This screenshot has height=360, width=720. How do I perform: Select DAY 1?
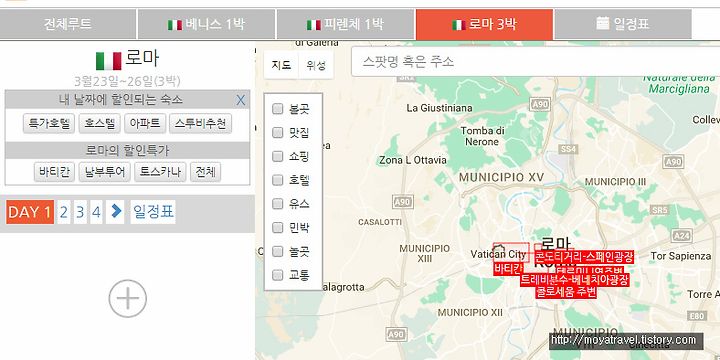(x=30, y=212)
